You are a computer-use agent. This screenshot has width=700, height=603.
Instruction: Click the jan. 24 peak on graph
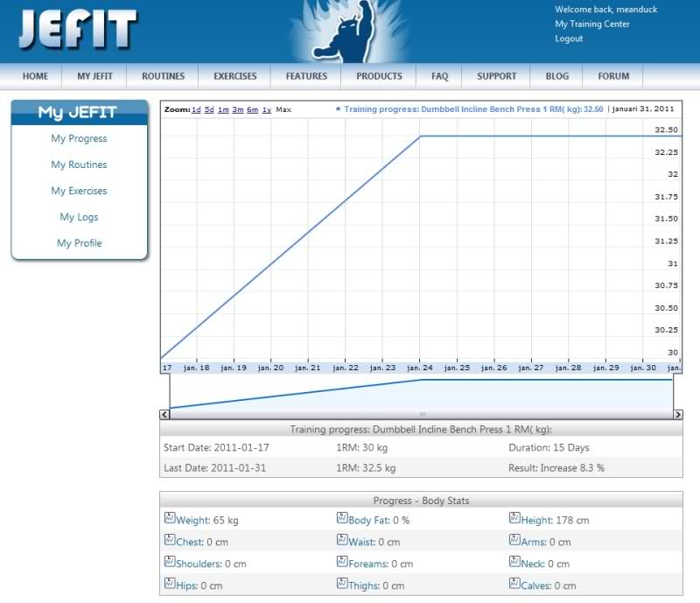421,137
